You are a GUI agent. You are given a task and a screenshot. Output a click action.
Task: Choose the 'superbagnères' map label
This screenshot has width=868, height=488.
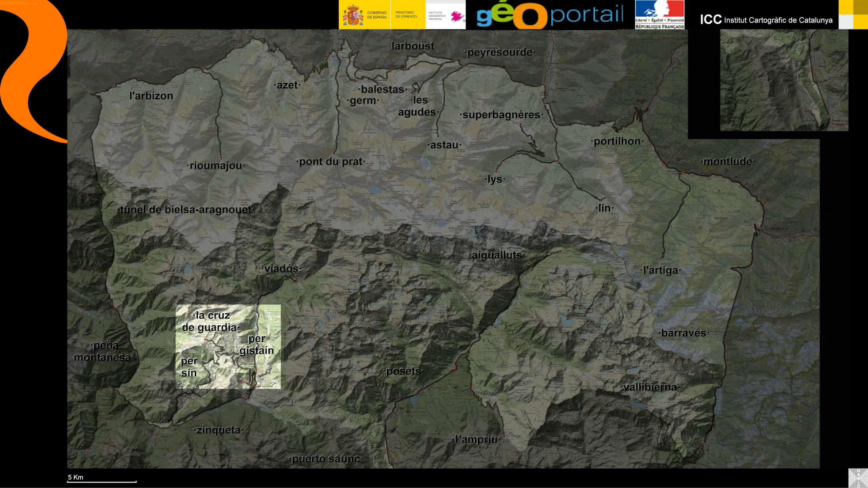click(501, 115)
